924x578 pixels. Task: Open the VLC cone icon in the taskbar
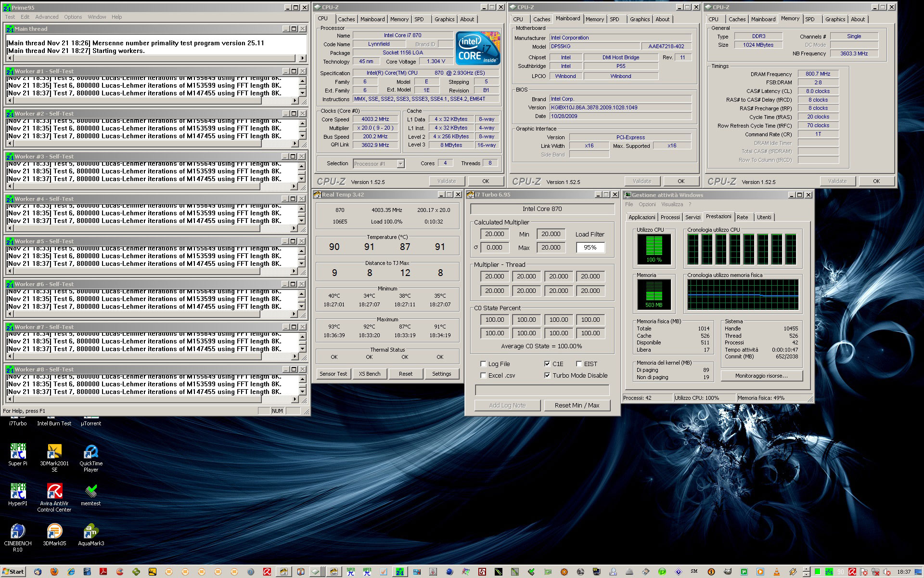(x=776, y=572)
